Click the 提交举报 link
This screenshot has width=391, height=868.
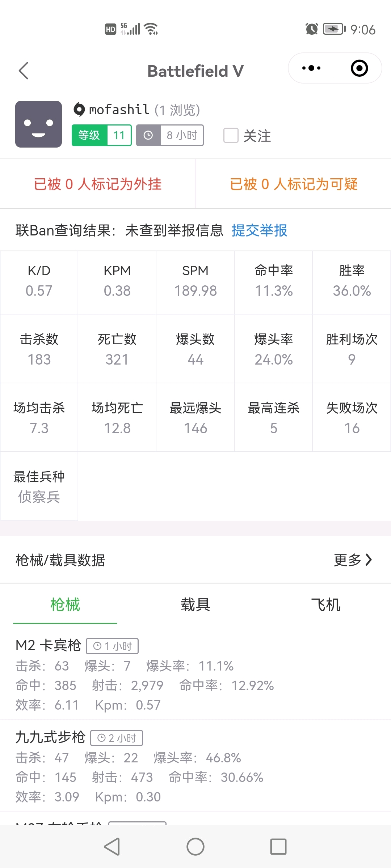(x=259, y=230)
